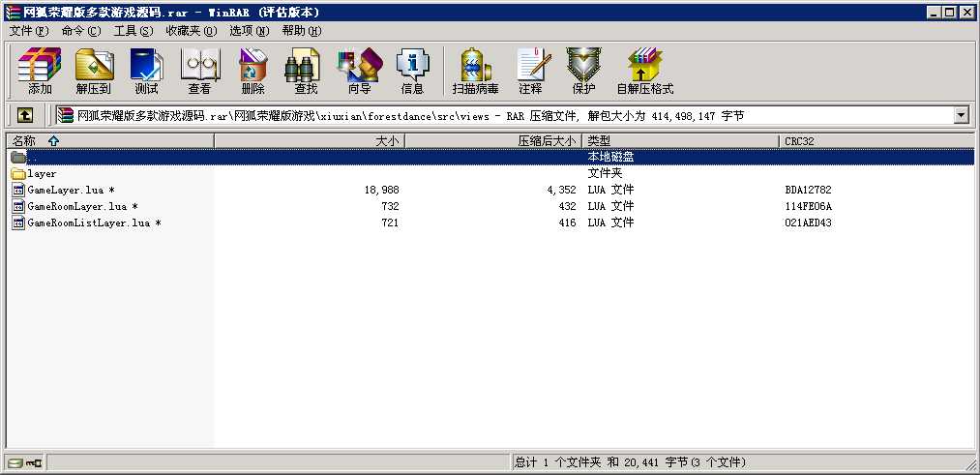Sort by Size (大小) column header

pos(310,141)
